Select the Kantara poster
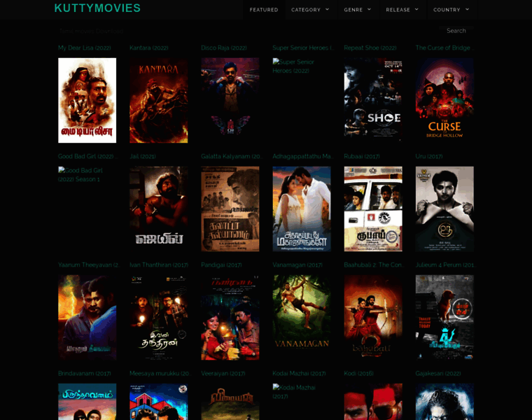Image resolution: width=532 pixels, height=420 pixels. click(x=159, y=100)
